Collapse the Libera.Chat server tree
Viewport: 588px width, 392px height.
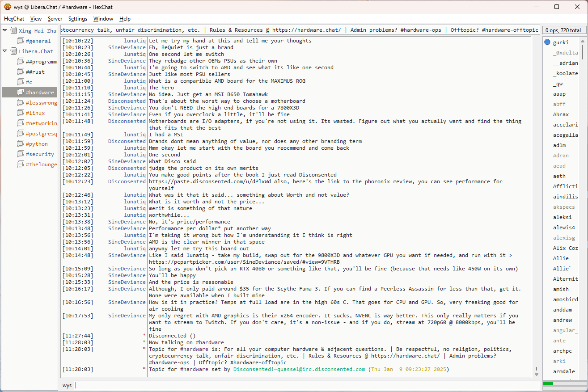coord(5,51)
